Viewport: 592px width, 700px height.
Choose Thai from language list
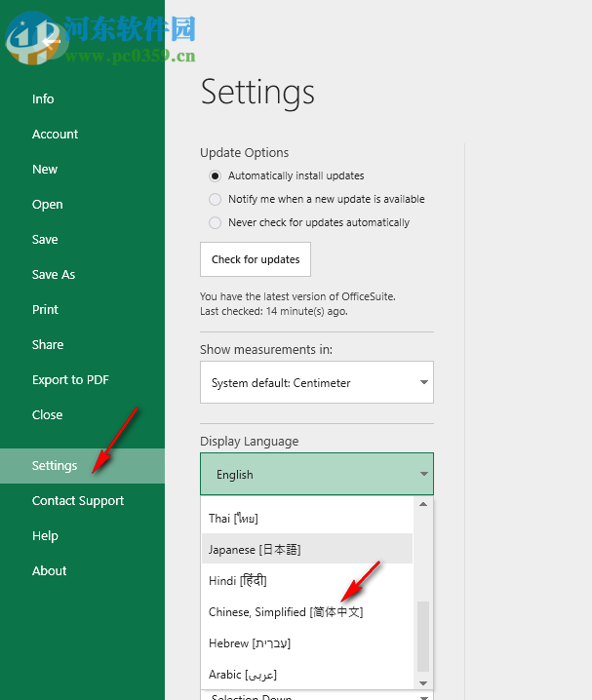[x=307, y=519]
